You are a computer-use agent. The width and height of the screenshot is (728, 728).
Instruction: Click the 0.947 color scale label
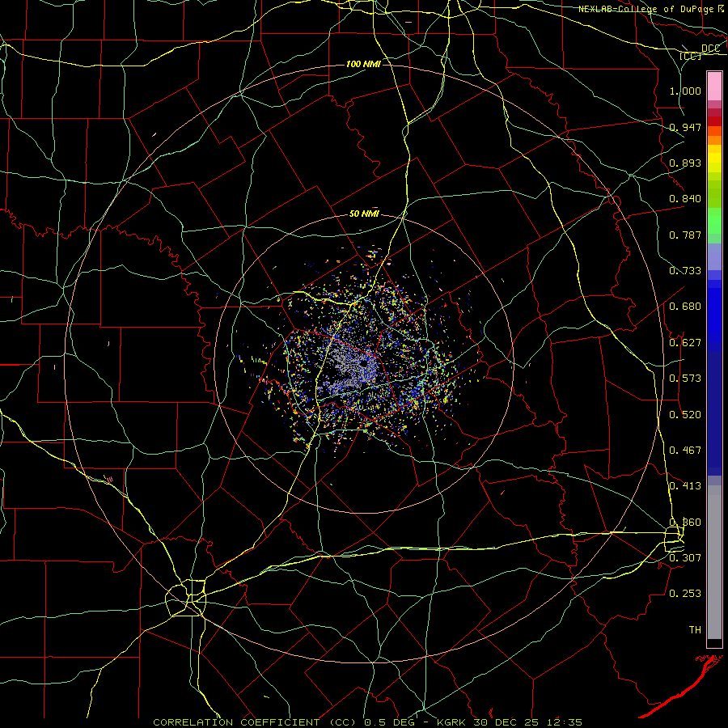pos(685,127)
